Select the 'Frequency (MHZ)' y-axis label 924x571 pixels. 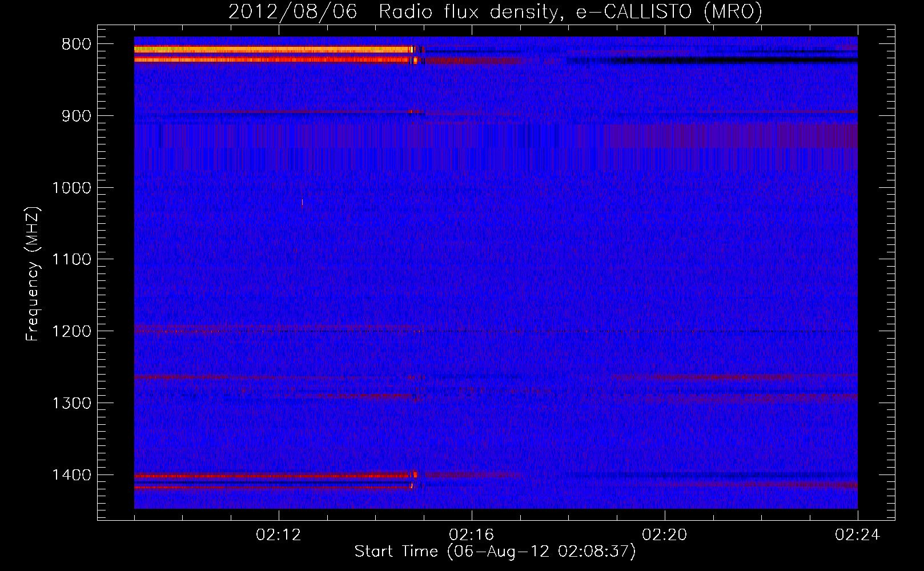pos(33,274)
